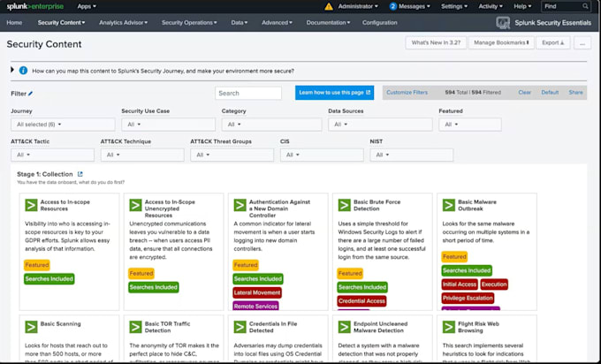Image resolution: width=601 pixels, height=364 pixels.
Task: Click Privilege Escalation tag on Malware Outbreak card
Action: tap(468, 298)
